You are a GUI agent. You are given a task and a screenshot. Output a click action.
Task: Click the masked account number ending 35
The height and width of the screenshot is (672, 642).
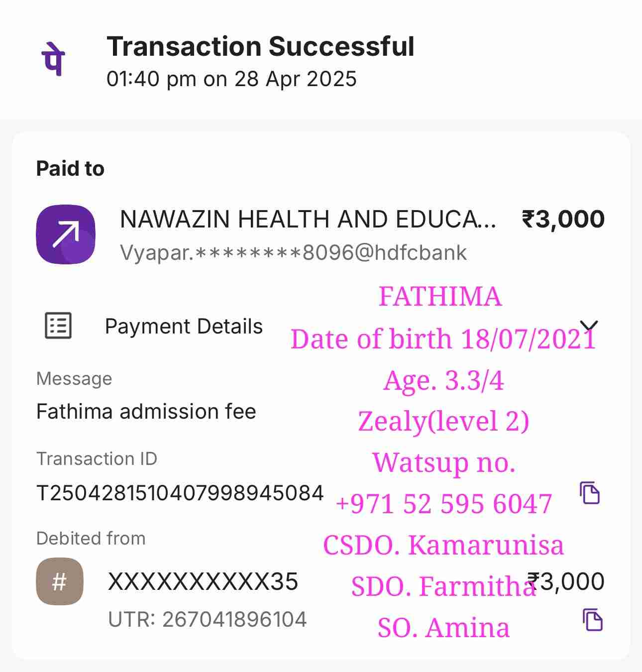(203, 581)
